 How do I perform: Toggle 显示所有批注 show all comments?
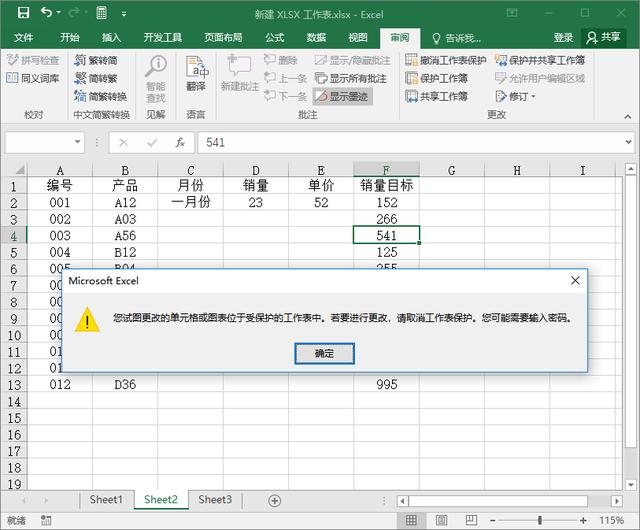(x=350, y=78)
